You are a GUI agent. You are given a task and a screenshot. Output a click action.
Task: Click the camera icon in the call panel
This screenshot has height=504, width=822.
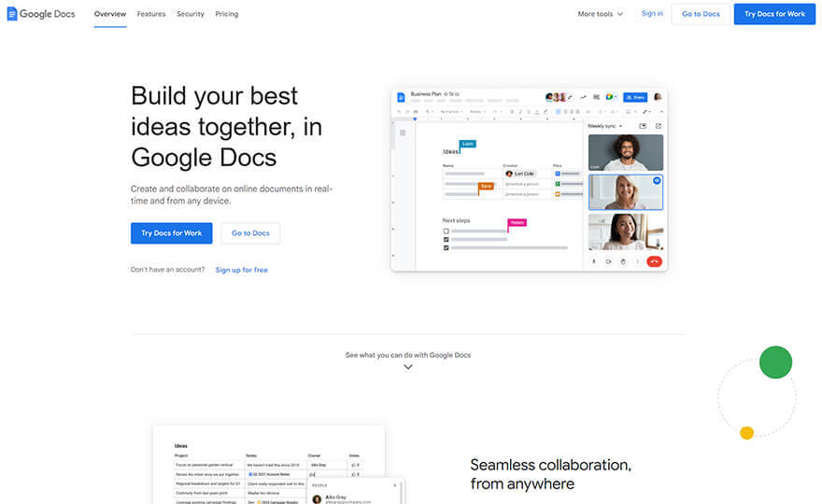pyautogui.click(x=608, y=261)
